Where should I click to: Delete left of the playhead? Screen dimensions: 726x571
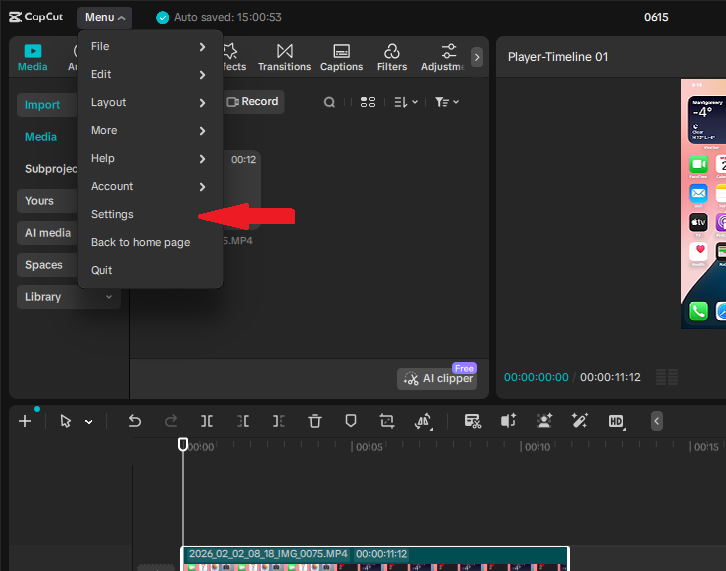tap(243, 421)
